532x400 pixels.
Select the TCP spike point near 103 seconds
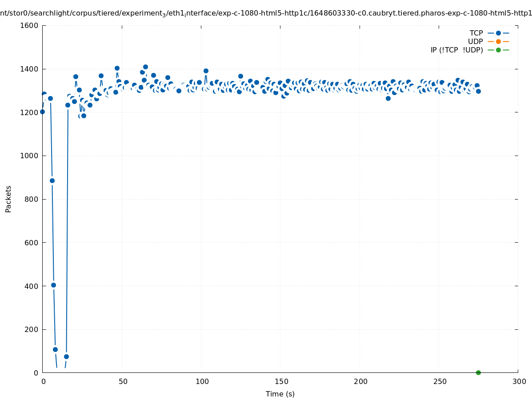point(206,71)
